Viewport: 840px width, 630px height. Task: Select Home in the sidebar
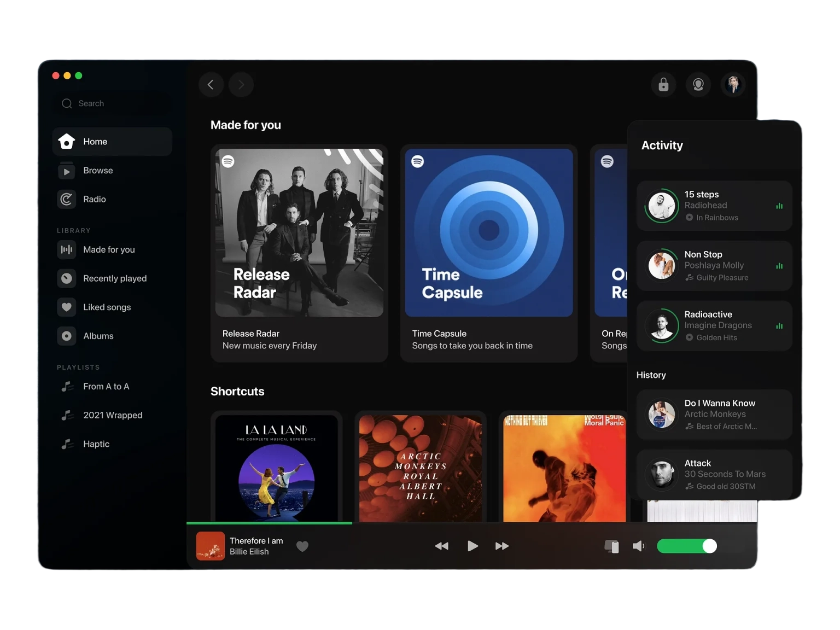click(x=112, y=142)
